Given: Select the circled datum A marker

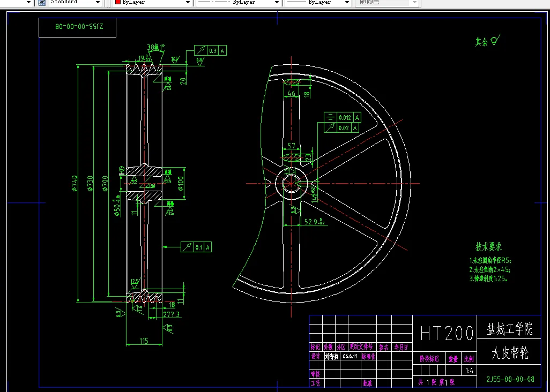Looking at the screenshot, I should (x=122, y=170).
